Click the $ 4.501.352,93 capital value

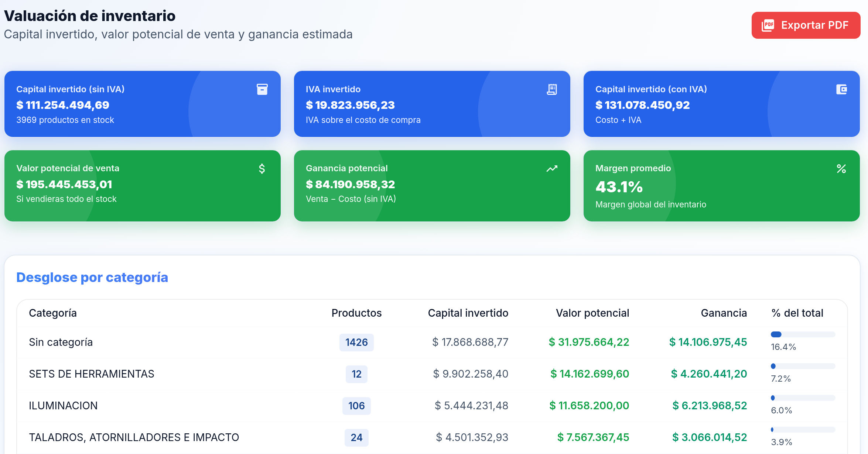point(472,437)
